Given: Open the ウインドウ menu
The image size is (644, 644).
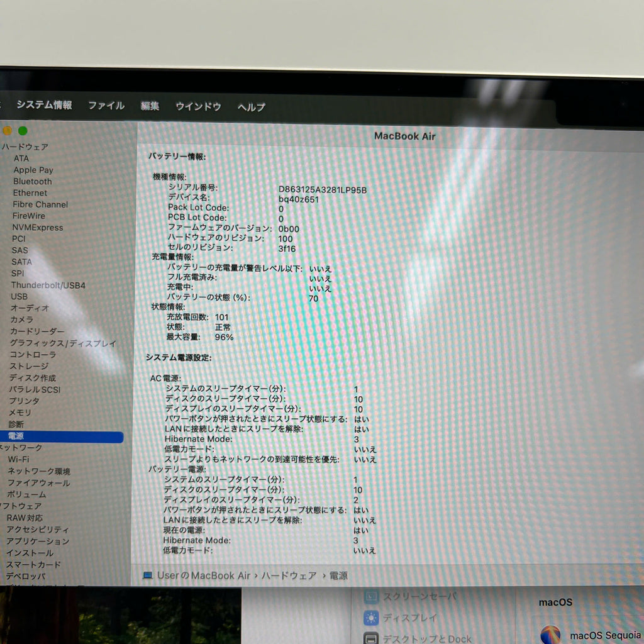Looking at the screenshot, I should (198, 107).
